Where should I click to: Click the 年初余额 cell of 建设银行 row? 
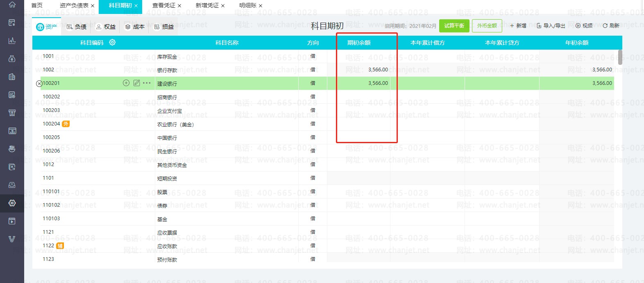click(576, 83)
